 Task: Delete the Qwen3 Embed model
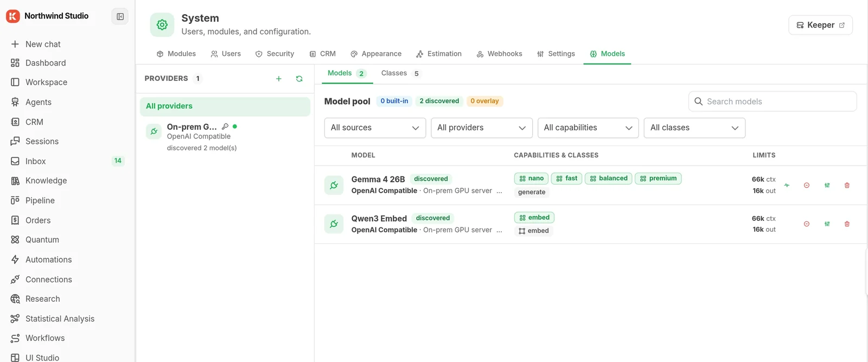pyautogui.click(x=847, y=224)
